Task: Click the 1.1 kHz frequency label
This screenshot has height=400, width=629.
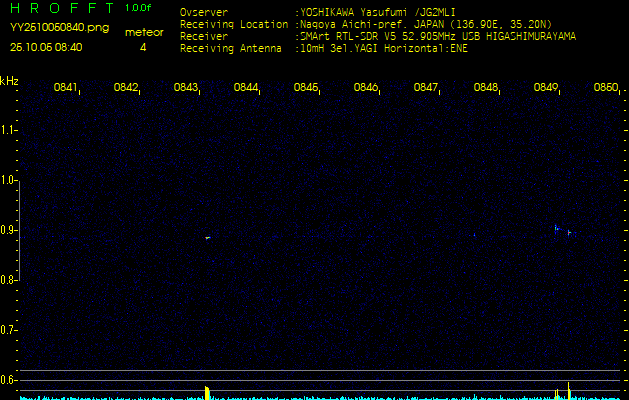Action: click(x=7, y=130)
